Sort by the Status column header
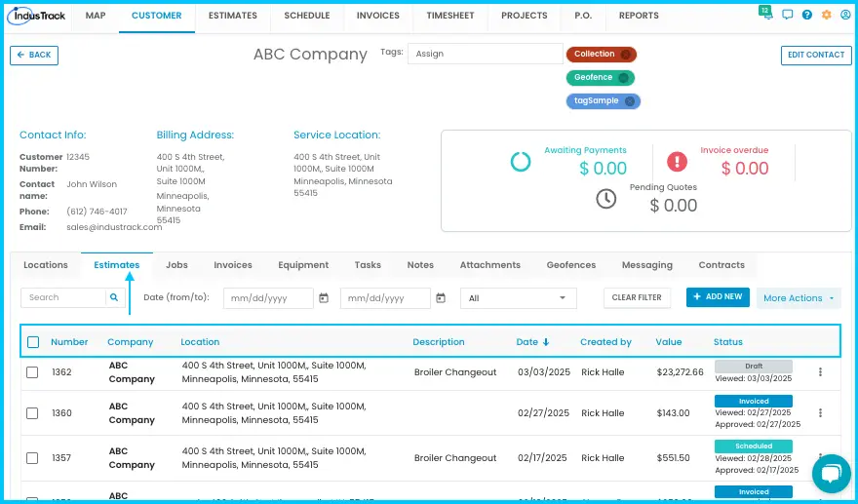 pyautogui.click(x=727, y=342)
